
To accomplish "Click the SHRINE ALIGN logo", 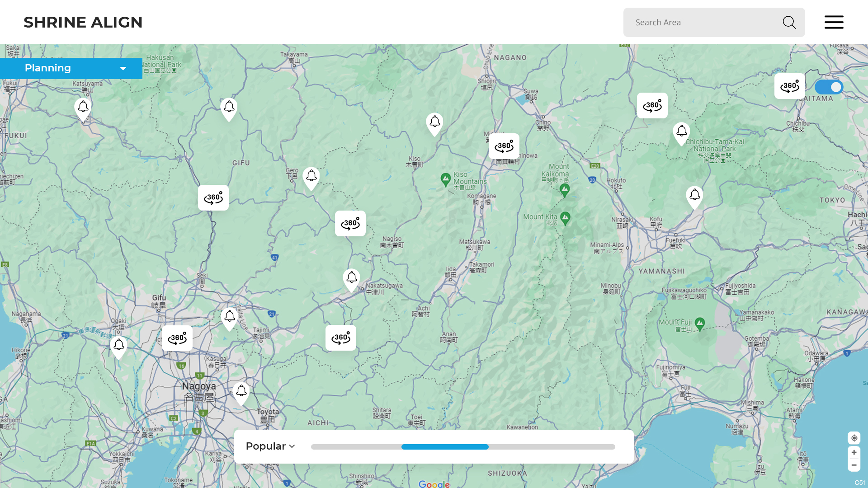I will click(83, 22).
